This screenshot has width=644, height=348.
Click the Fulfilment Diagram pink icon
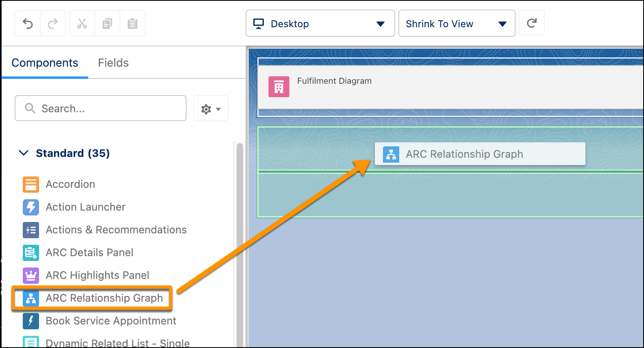278,87
